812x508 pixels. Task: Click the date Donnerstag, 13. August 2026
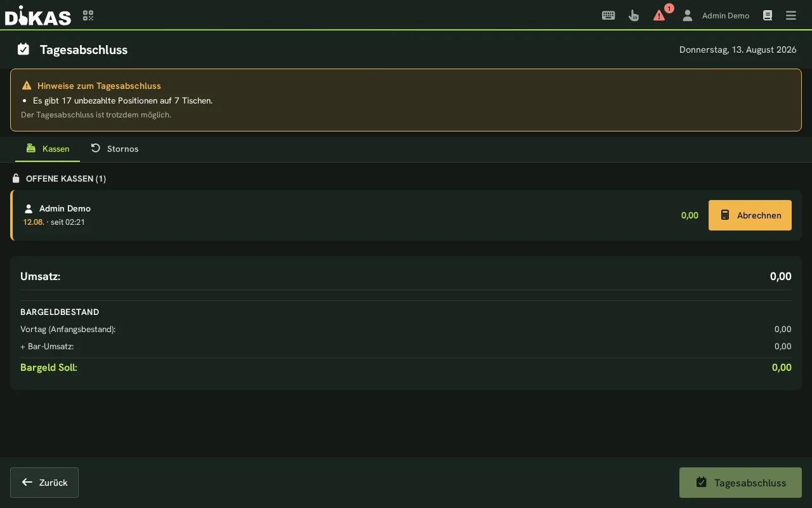click(738, 50)
